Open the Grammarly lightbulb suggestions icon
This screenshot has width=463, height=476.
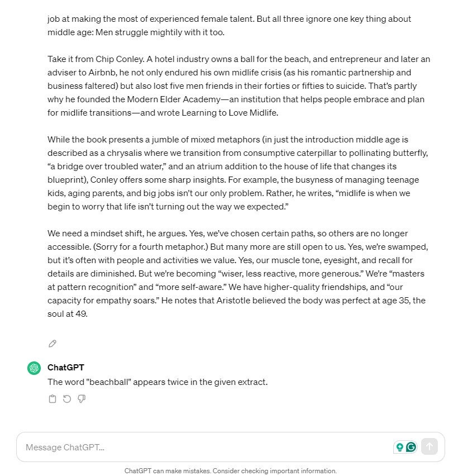(399, 447)
